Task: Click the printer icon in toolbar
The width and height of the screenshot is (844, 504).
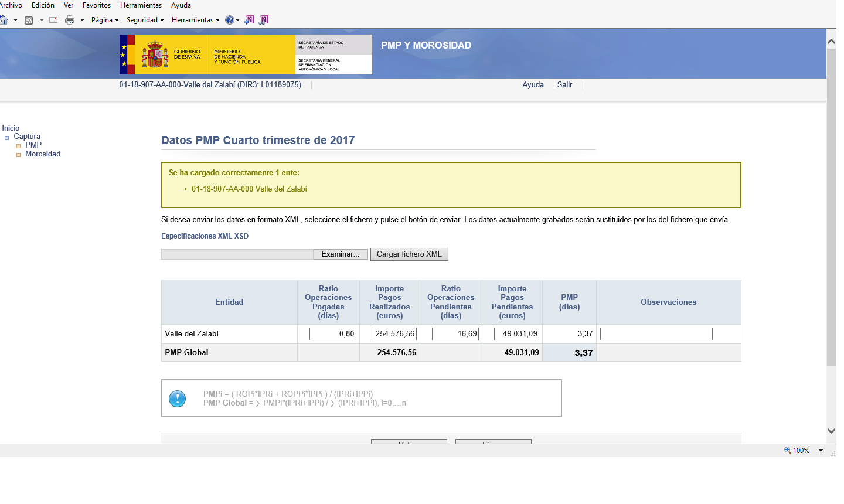Action: (x=70, y=20)
